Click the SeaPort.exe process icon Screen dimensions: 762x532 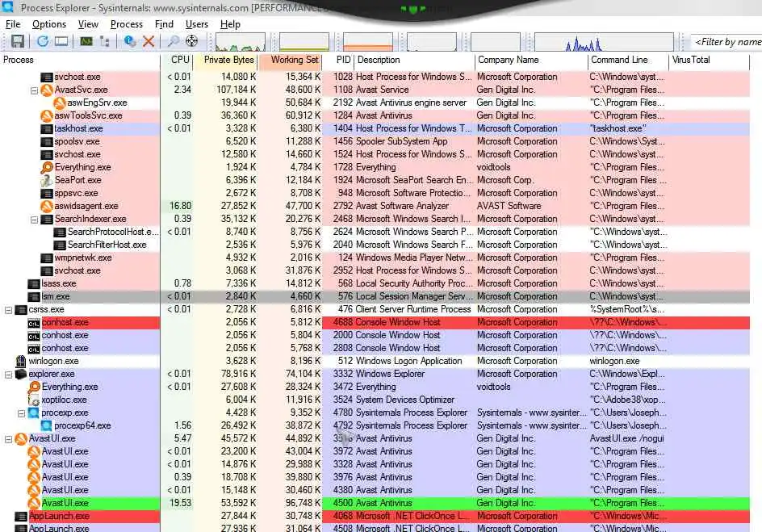point(47,180)
